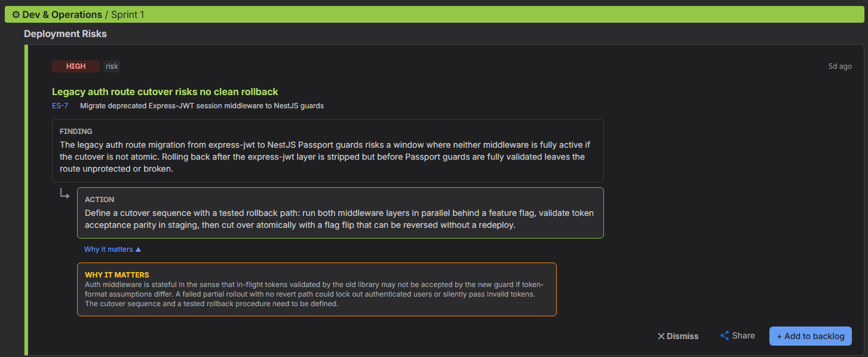Collapse the Why it matters section

coord(113,249)
